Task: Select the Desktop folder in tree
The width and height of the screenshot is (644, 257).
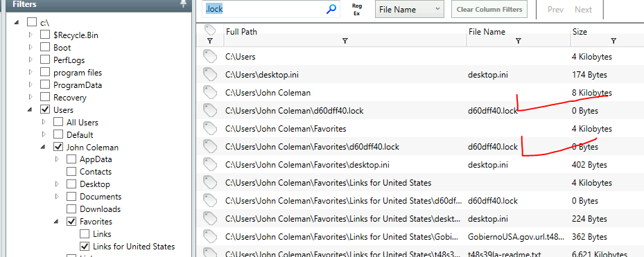Action: pyautogui.click(x=95, y=184)
